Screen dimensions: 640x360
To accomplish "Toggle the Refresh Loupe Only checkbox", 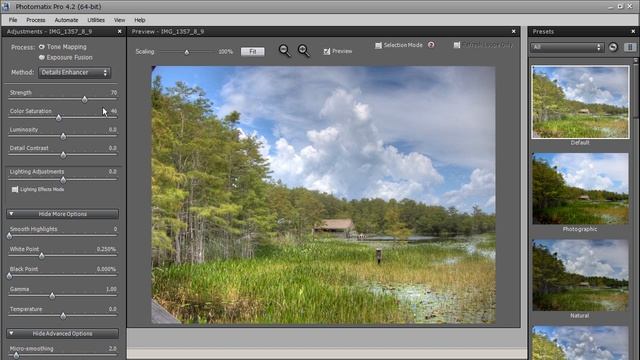I will [x=457, y=45].
